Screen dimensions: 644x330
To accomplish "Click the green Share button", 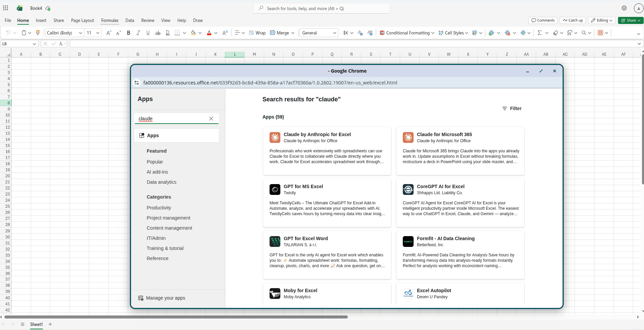I will (631, 20).
